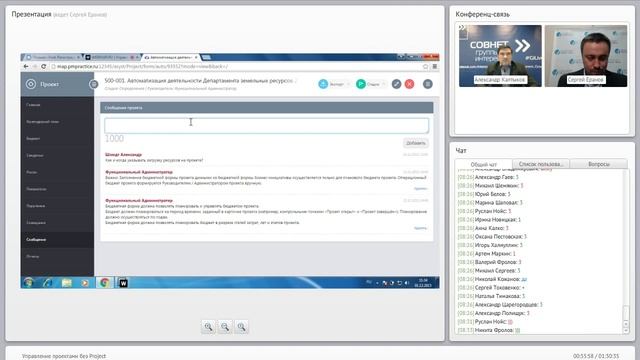Click the link under the first Функциональный Администратор message
The image size is (640, 360).
point(420,189)
